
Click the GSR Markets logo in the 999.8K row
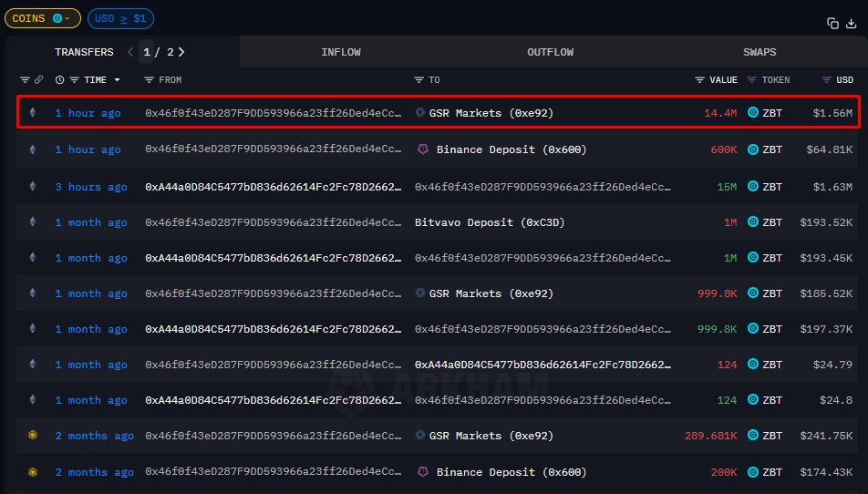[x=420, y=293]
